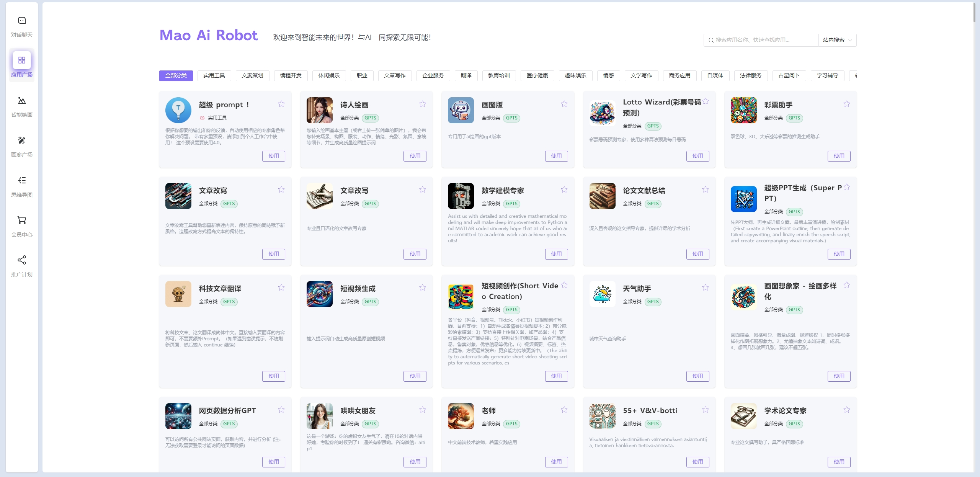Click the Mao Ai Robot title
Screen dimensions: 980x477
tap(209, 36)
